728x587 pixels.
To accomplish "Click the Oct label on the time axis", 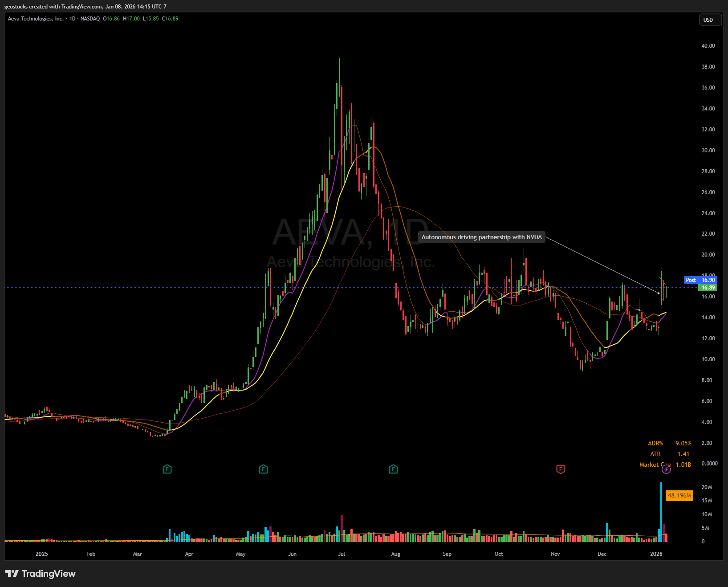I will click(x=499, y=554).
